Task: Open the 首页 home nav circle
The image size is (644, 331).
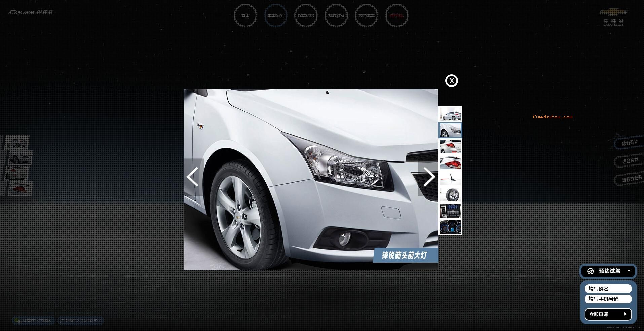Action: 245,15
